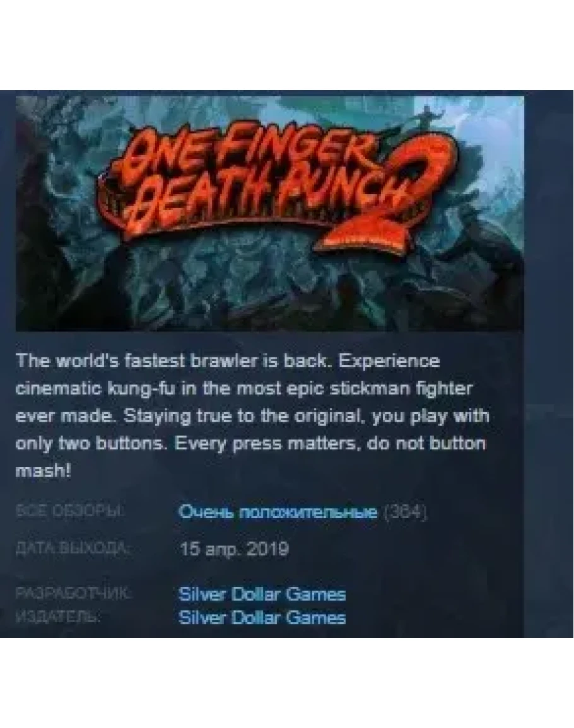
Task: Open the Очень положительные reviews link
Action: click(x=278, y=512)
